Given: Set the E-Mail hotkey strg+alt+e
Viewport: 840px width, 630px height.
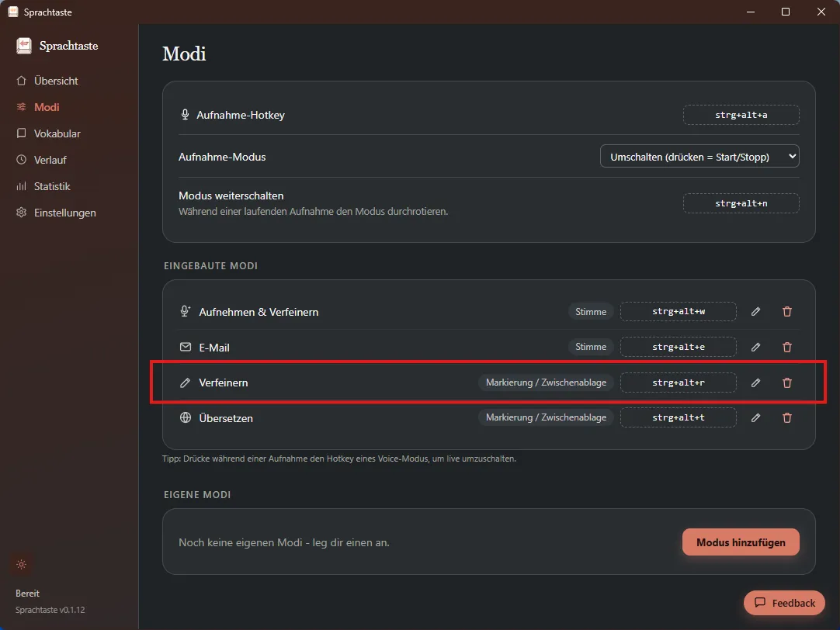Looking at the screenshot, I should 679,347.
